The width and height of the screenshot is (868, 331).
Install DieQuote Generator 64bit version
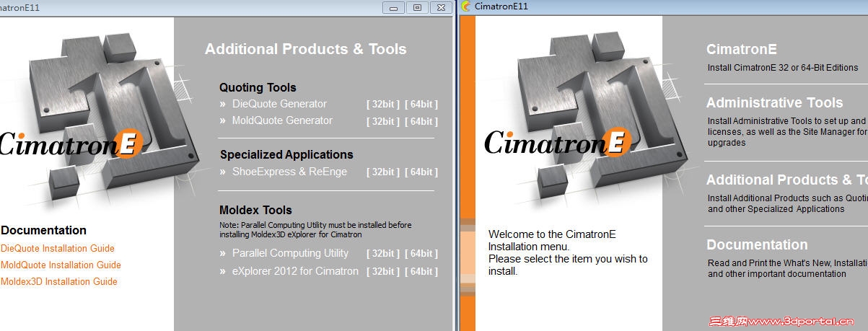coord(421,104)
